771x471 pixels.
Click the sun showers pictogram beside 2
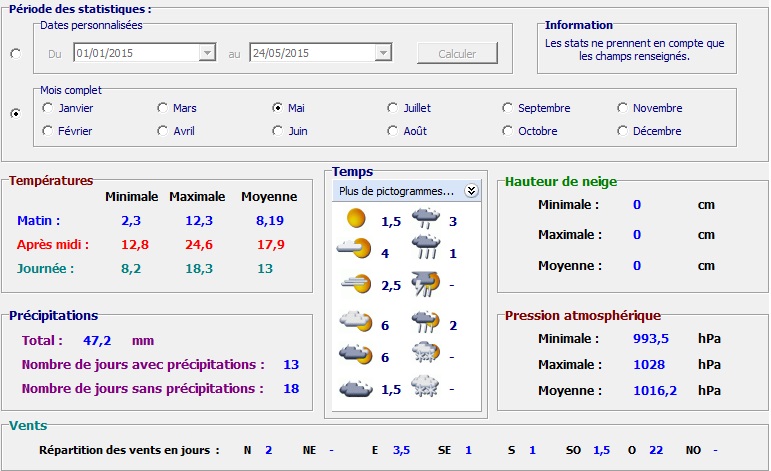point(426,322)
